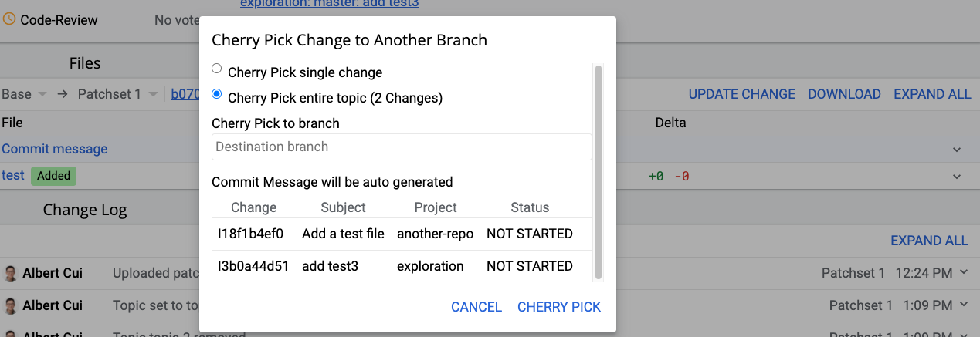
Task: Click UPDATE CHANGE link
Action: [x=741, y=94]
